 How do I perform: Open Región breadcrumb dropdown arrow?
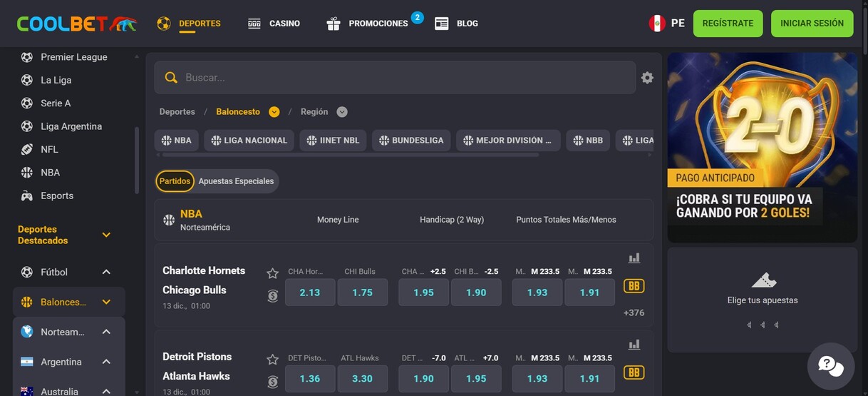342,112
